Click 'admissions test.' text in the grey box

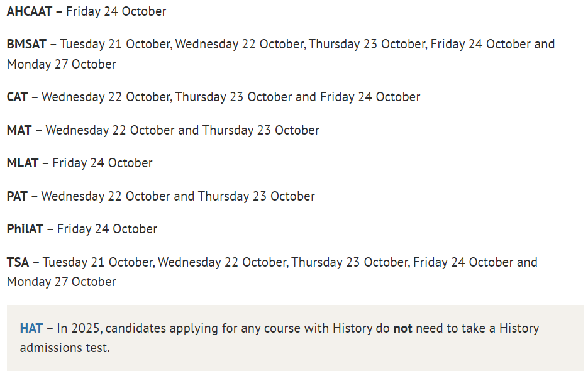65,348
